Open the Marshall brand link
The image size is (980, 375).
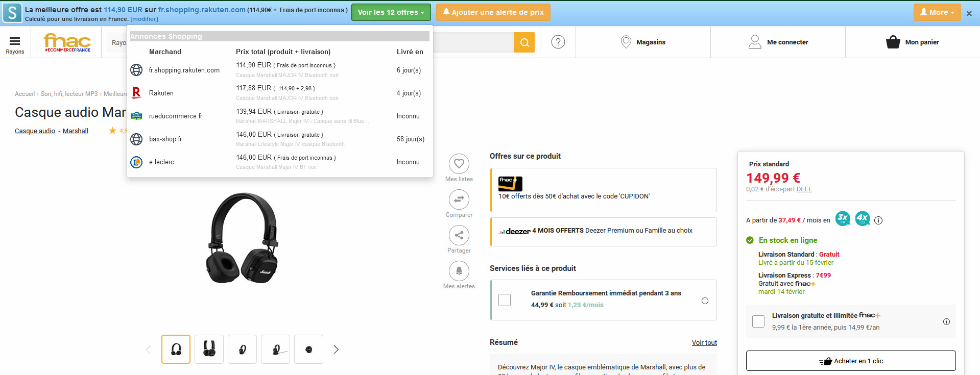click(76, 131)
